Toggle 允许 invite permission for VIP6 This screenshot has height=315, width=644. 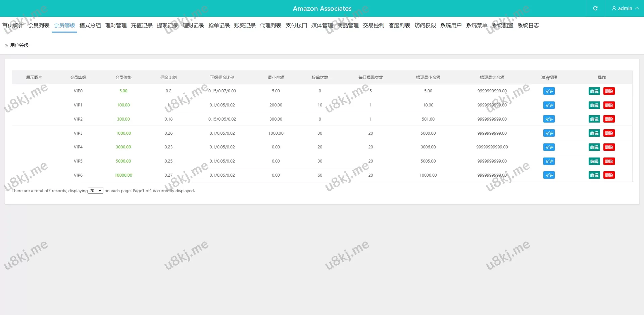549,175
